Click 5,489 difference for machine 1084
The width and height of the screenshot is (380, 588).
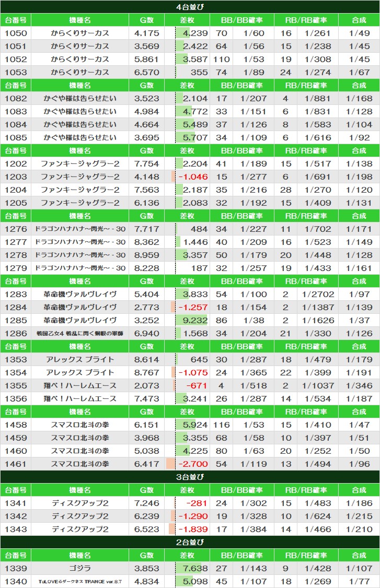click(x=195, y=124)
